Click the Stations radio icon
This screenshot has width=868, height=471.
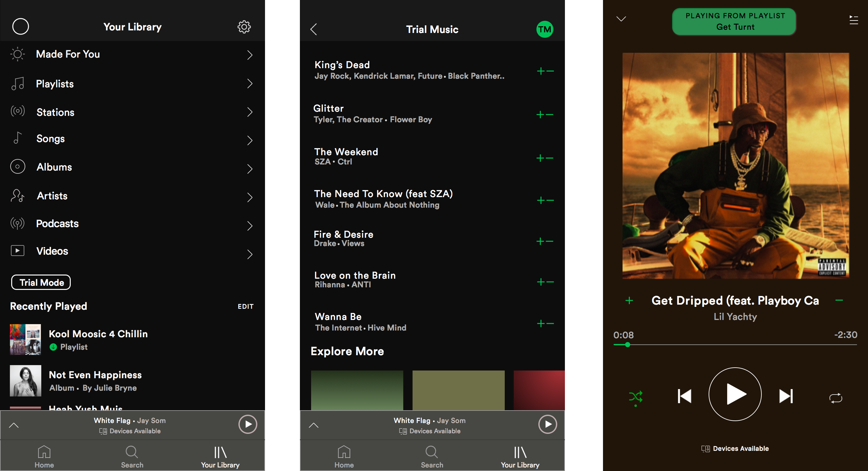(18, 111)
